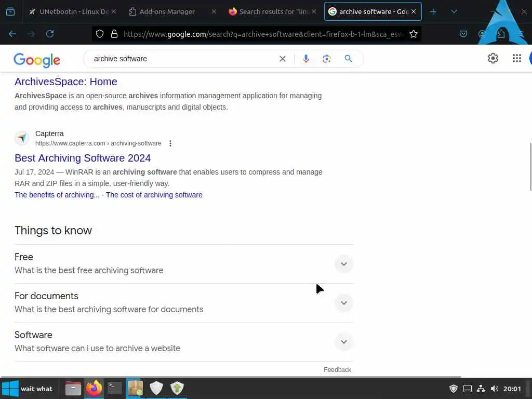Open the network connections tray icon
The image size is (532, 399).
coord(481,389)
